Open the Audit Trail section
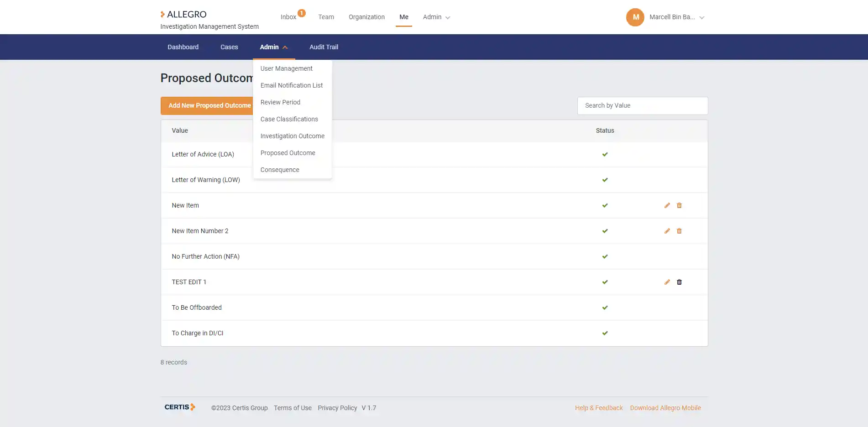Screen dimensions: 868x427 [x=324, y=47]
